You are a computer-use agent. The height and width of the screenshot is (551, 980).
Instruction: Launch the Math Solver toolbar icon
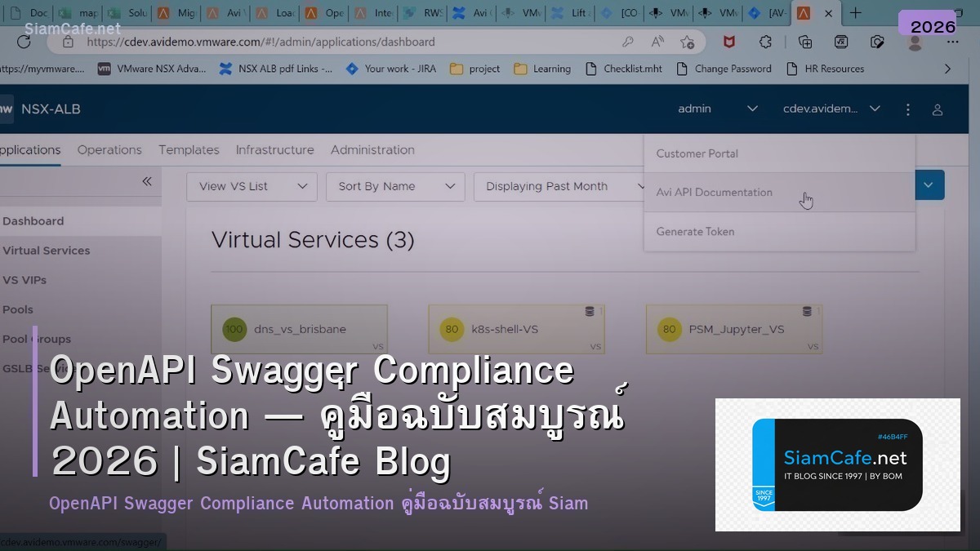(841, 42)
